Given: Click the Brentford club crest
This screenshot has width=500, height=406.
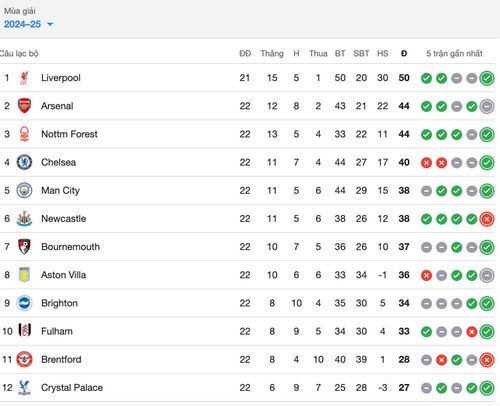Looking at the screenshot, I should click(x=24, y=359).
